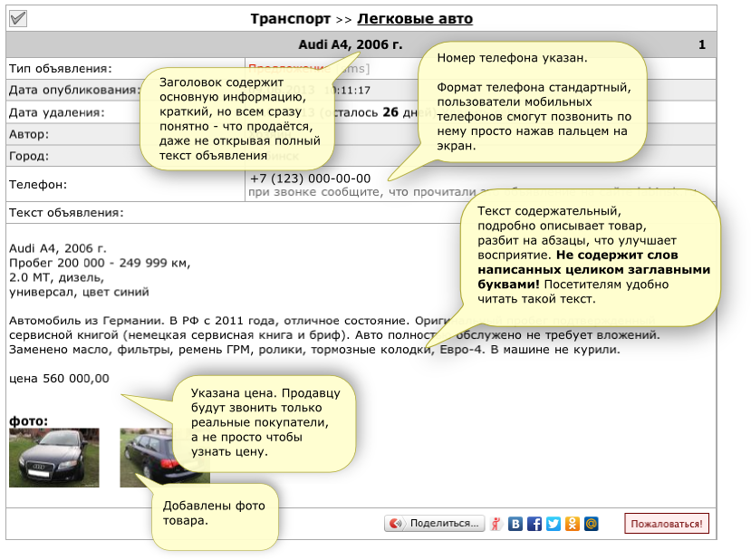Image resolution: width=751 pixels, height=560 pixels.
Task: Click the универсал, цвет синий line
Action: pos(79,292)
